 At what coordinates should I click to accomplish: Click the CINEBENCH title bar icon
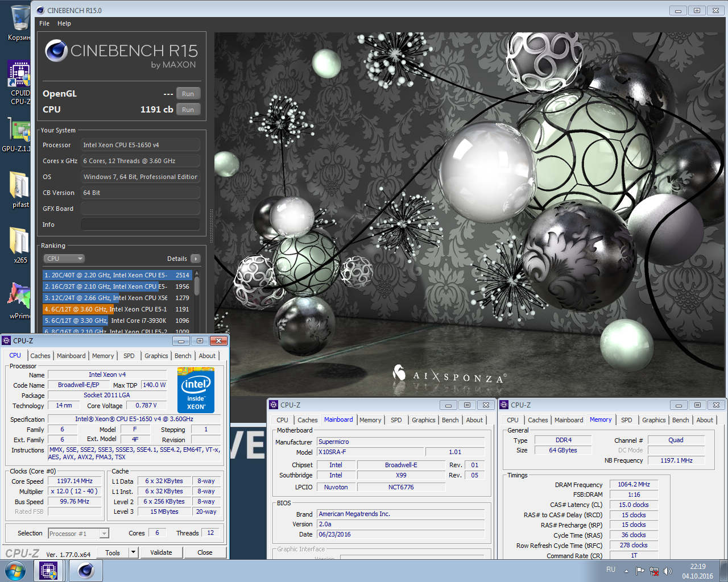[x=40, y=10]
